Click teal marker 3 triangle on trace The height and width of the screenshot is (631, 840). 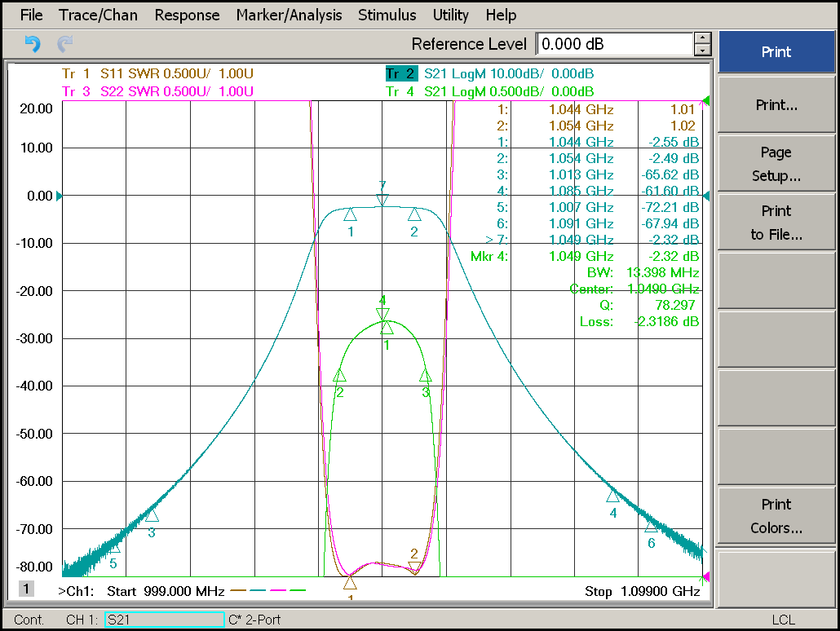tap(153, 516)
